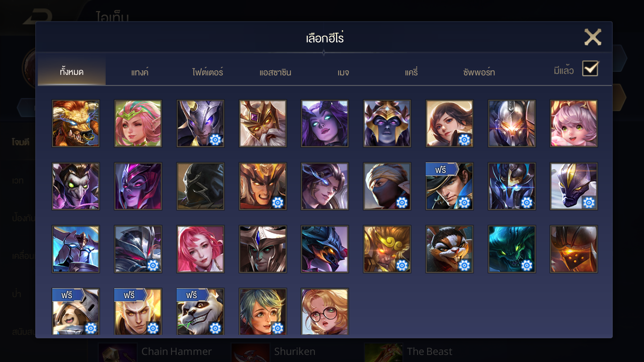Select the orange lion-beast hero portrait
Image resolution: width=644 pixels, height=362 pixels.
[x=75, y=123]
